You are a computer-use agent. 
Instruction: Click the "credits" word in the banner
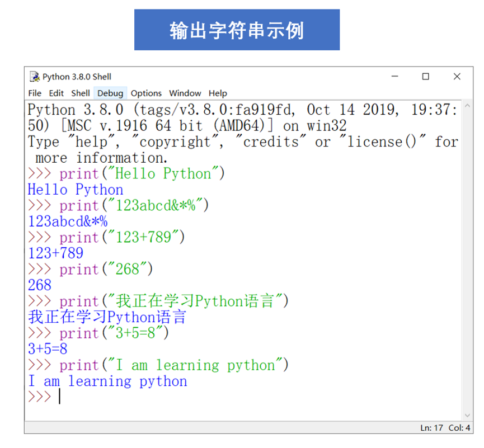click(x=271, y=142)
